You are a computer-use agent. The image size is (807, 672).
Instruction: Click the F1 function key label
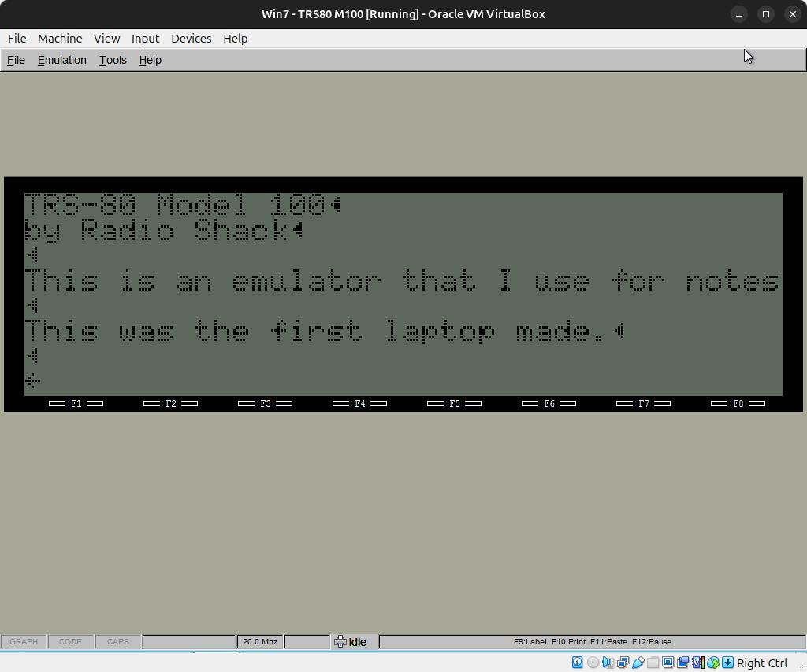click(x=76, y=403)
